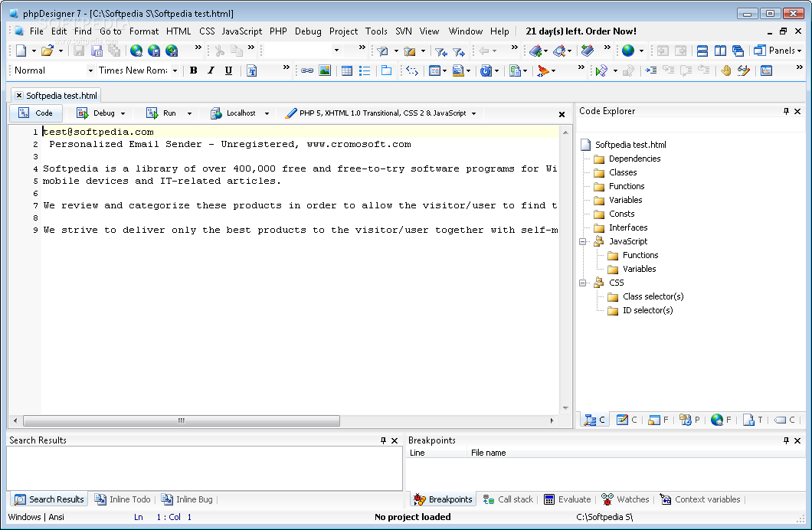Open the paragraph style Normal dropdown
Image resolution: width=812 pixels, height=530 pixels.
[x=90, y=70]
